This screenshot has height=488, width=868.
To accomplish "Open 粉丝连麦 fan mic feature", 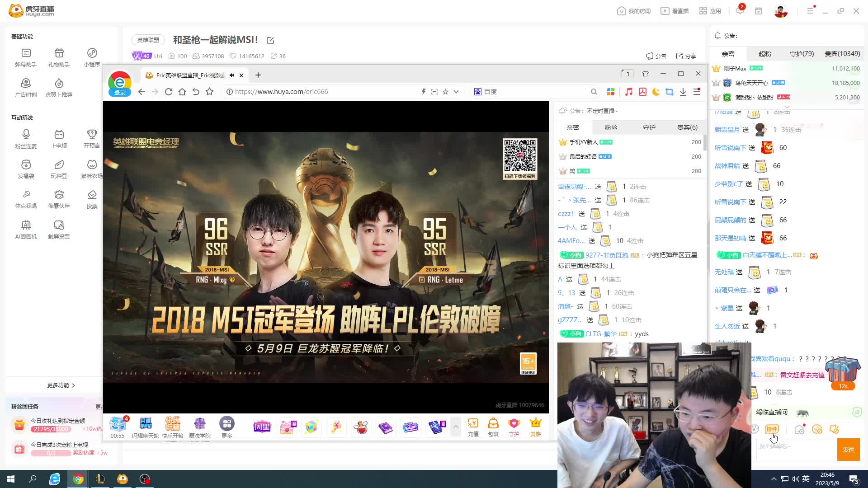I will pos(26,136).
